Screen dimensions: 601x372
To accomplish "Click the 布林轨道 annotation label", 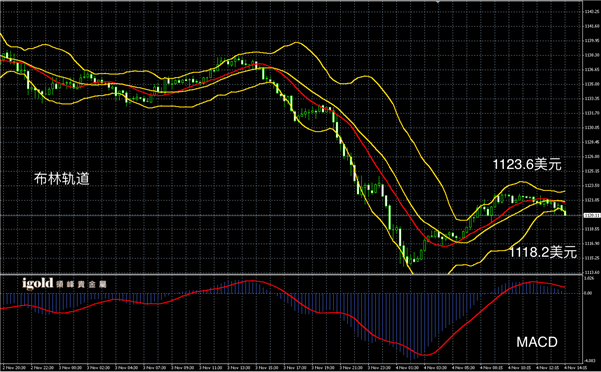I will click(x=62, y=179).
